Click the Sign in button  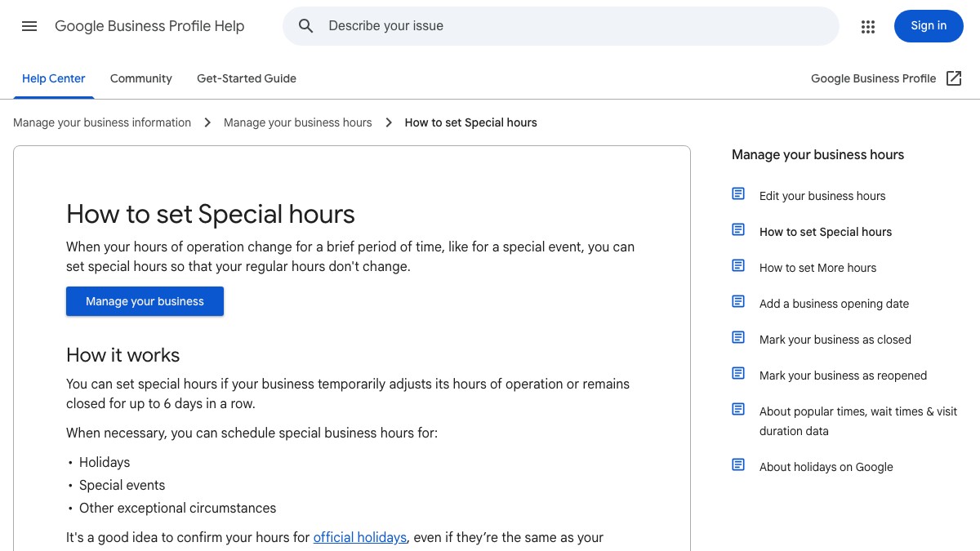pyautogui.click(x=929, y=26)
